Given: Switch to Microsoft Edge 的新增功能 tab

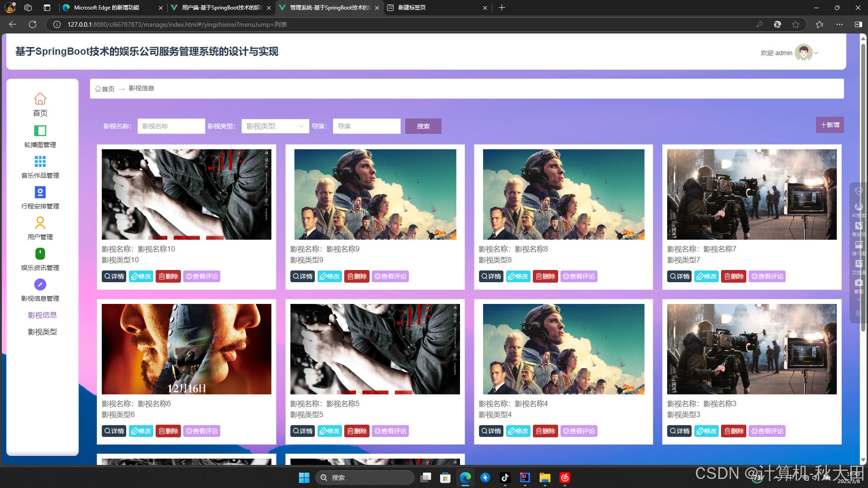Looking at the screenshot, I should point(112,8).
